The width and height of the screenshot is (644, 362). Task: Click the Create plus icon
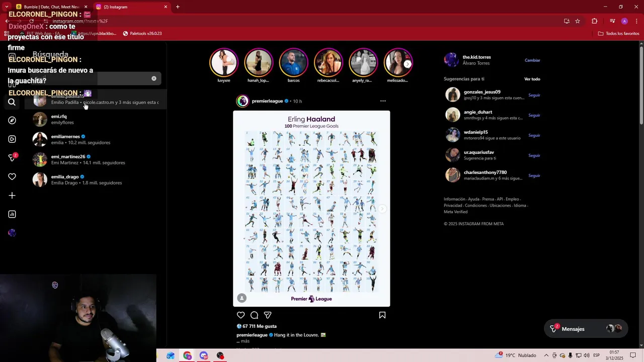12,196
